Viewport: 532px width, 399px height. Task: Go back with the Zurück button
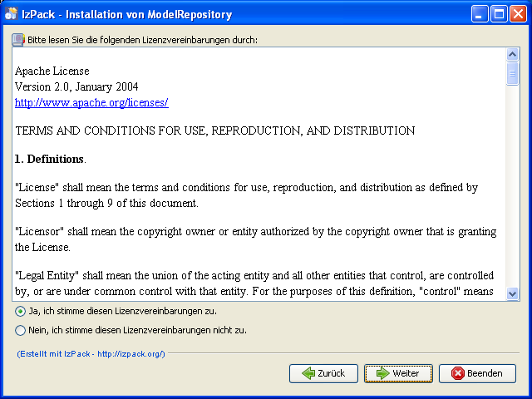point(323,373)
